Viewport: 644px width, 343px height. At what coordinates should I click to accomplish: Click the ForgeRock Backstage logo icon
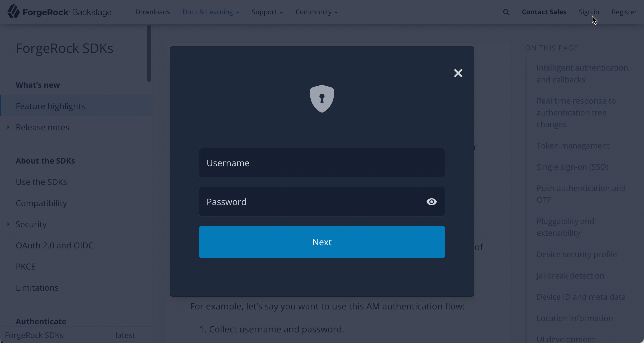click(12, 12)
